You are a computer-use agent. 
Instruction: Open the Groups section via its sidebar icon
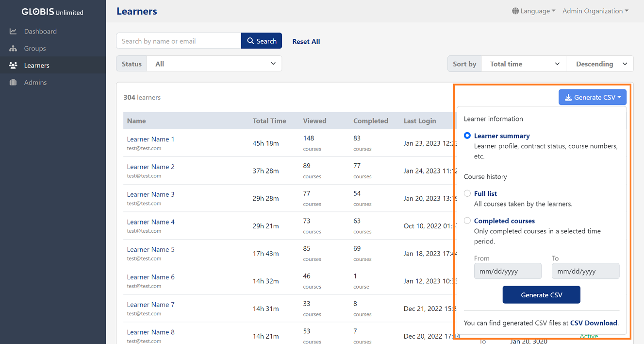click(x=13, y=48)
